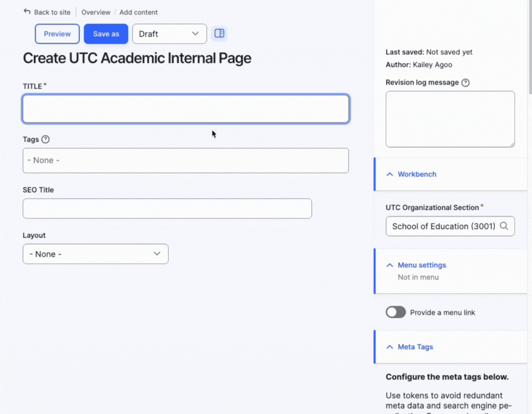Go to Overview breadcrumb

[96, 12]
